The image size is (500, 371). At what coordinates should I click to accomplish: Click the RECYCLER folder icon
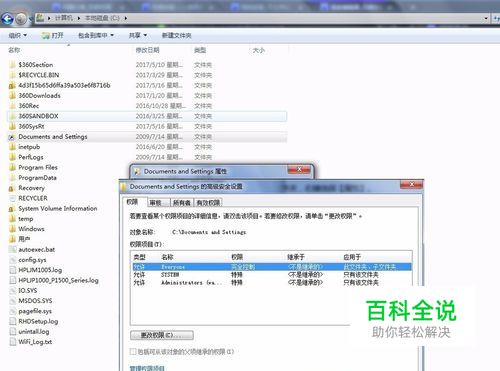12,198
